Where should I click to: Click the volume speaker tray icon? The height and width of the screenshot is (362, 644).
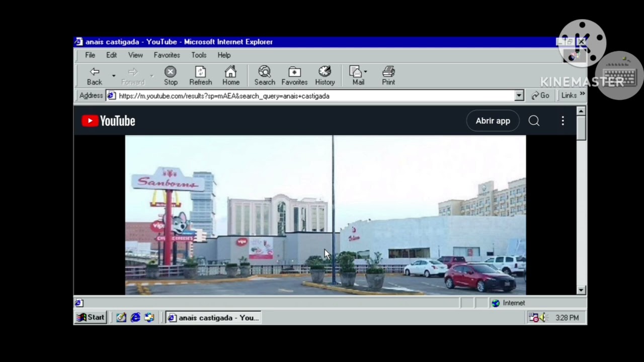tap(542, 318)
